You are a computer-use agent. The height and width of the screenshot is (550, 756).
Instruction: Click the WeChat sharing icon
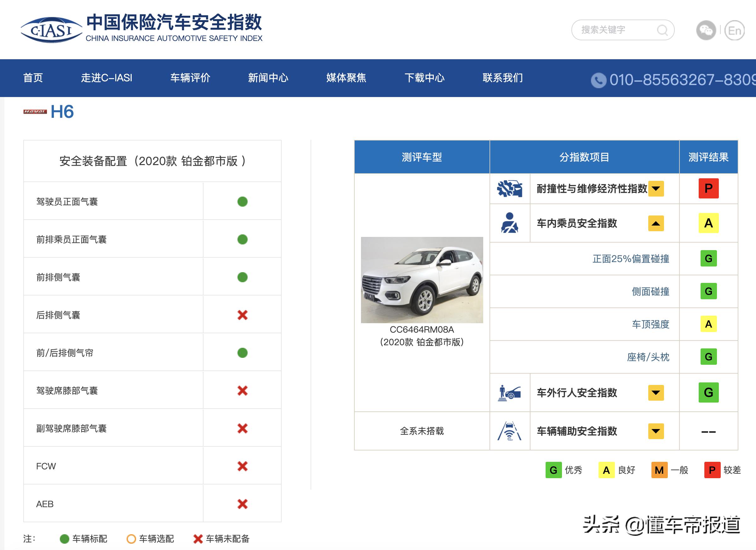tap(708, 30)
